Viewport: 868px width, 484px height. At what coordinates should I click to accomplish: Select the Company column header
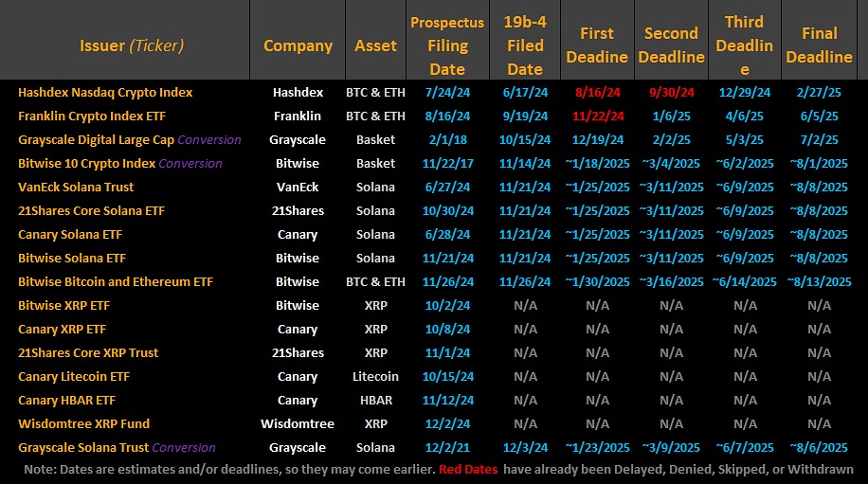click(298, 45)
